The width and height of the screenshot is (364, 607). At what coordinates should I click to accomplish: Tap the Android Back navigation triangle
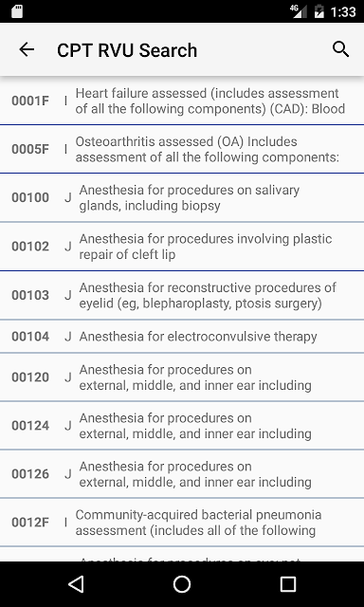click(x=76, y=584)
